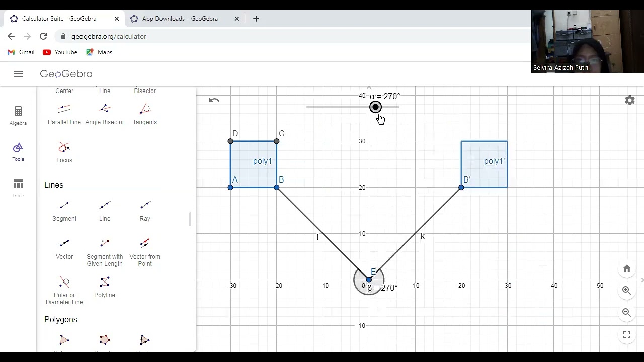Open the GeoGebra hamburger menu

(x=18, y=74)
